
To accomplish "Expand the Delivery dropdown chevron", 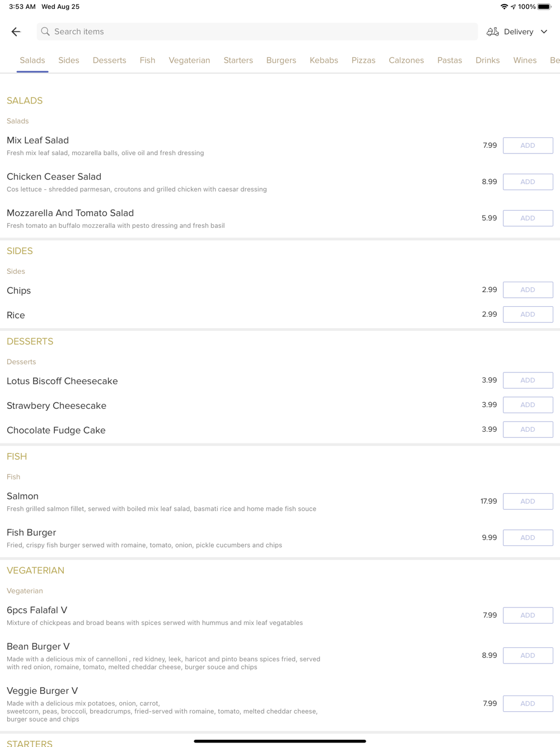I will click(x=544, y=32).
